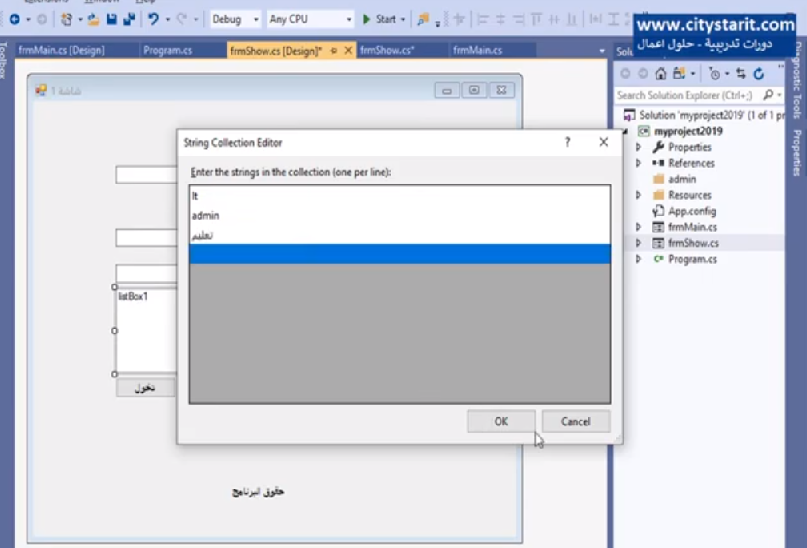
Task: Click the search magnifier icon in Solution Explorer
Action: click(x=768, y=95)
